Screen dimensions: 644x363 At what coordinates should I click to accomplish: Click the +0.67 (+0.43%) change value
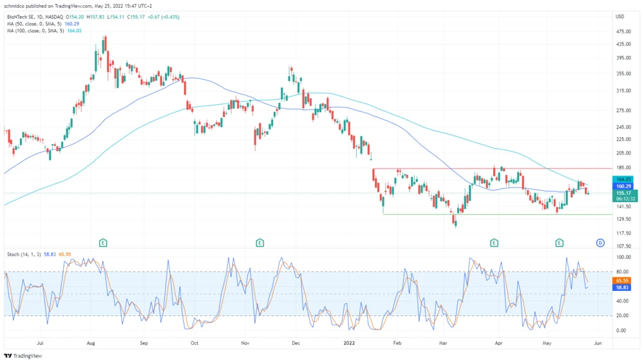(x=164, y=17)
